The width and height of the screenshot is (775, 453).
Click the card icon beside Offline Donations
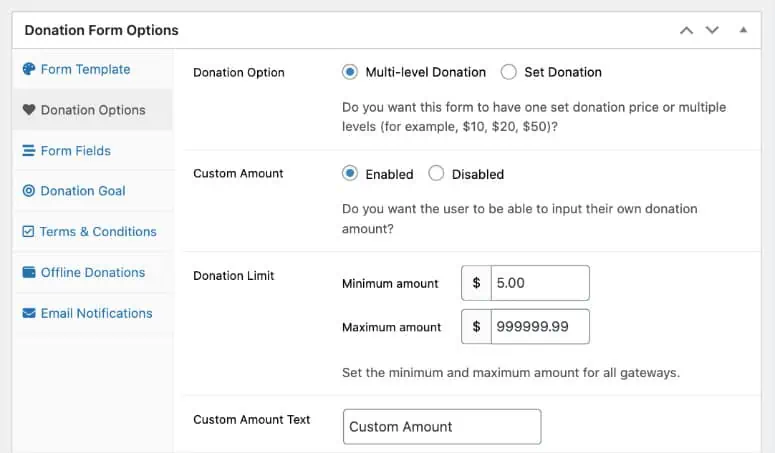[29, 272]
